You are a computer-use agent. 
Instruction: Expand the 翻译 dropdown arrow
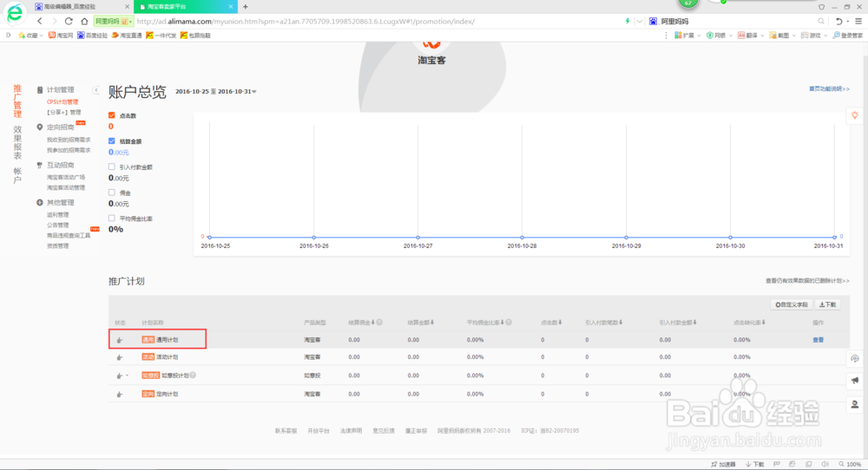[762, 36]
